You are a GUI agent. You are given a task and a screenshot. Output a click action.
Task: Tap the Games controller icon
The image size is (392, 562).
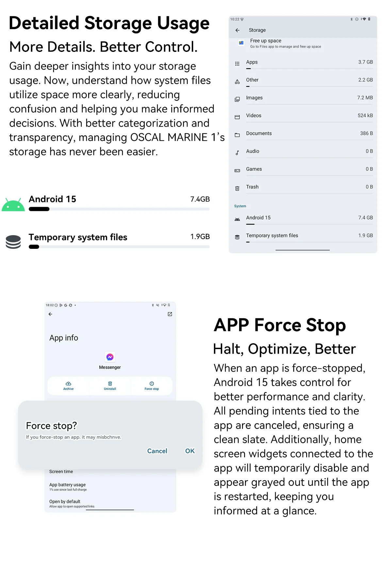(237, 170)
